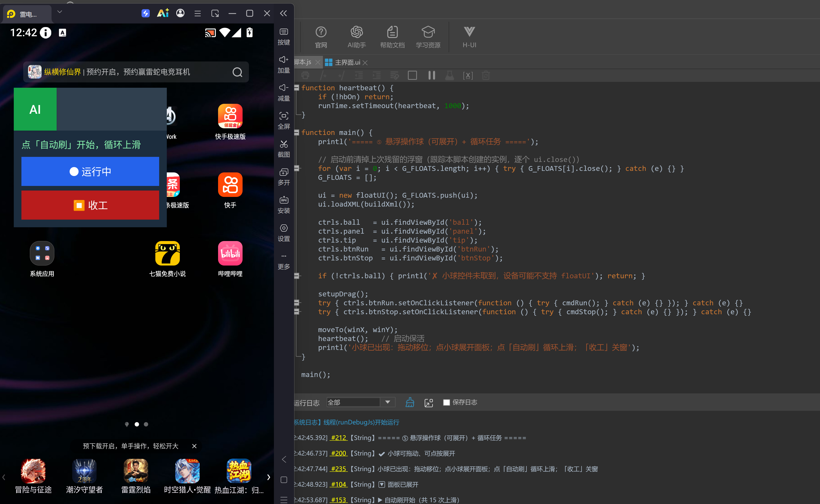The height and width of the screenshot is (504, 820).
Task: Collapse the heartbeat function fold marker
Action: pos(296,88)
